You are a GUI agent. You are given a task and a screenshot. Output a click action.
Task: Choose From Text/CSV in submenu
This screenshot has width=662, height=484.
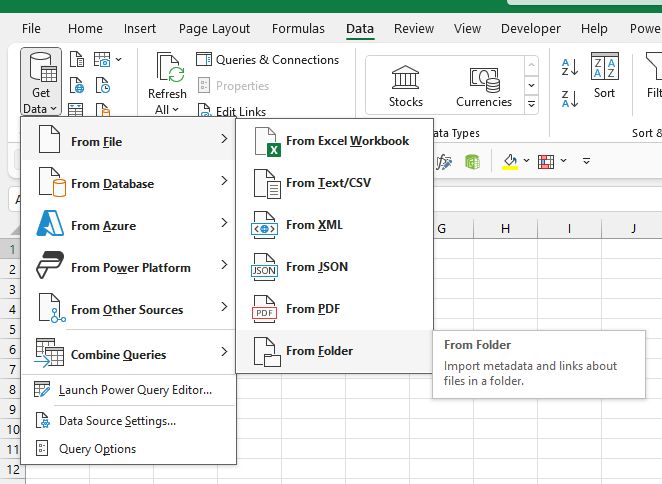point(334,182)
